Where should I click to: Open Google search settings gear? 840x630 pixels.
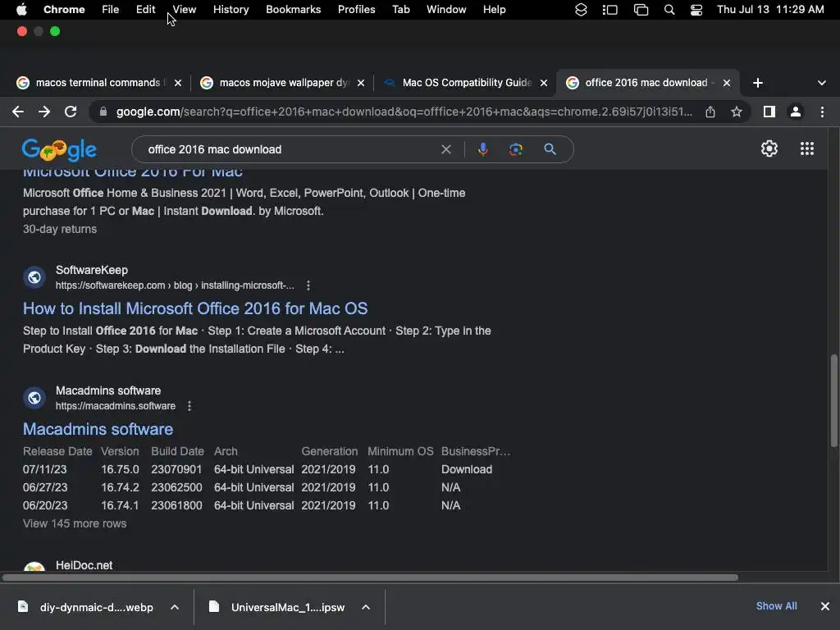tap(769, 148)
